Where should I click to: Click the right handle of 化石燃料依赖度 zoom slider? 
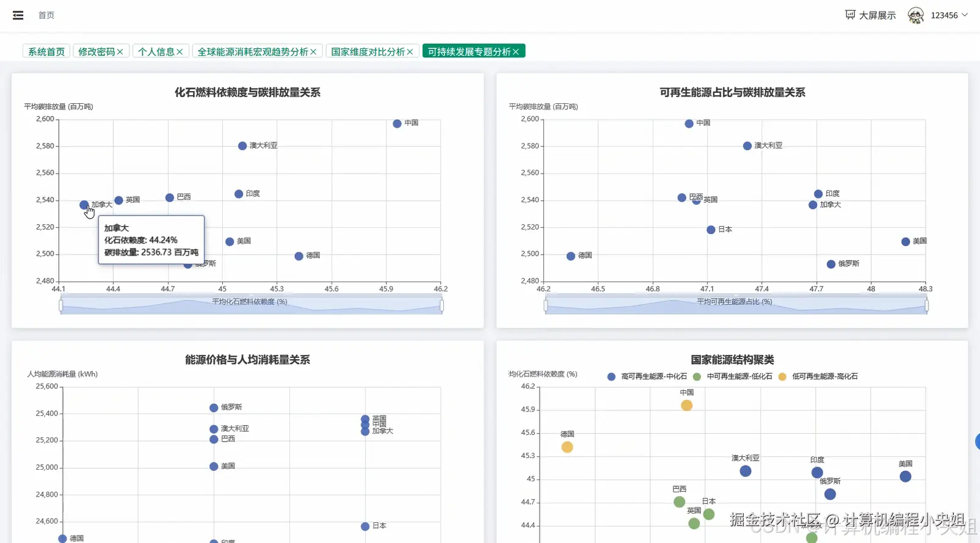point(441,305)
